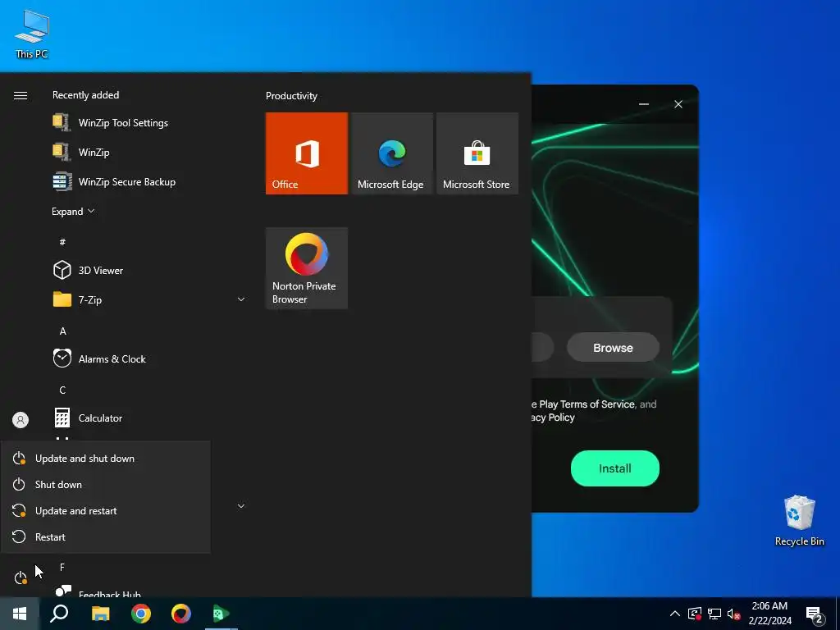The width and height of the screenshot is (840, 630).
Task: Choose Shut down from power menu
Action: [106, 484]
